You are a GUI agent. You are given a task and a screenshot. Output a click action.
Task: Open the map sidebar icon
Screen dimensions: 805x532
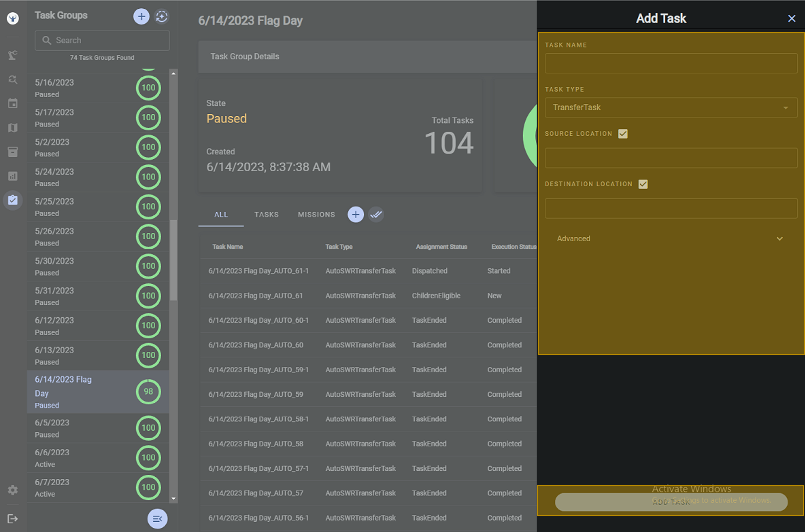click(12, 128)
